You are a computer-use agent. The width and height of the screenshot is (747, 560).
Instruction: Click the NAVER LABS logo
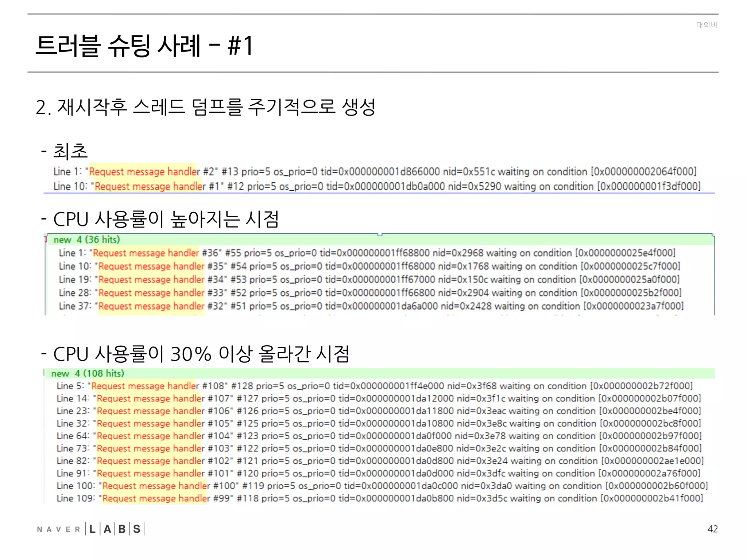(91, 529)
